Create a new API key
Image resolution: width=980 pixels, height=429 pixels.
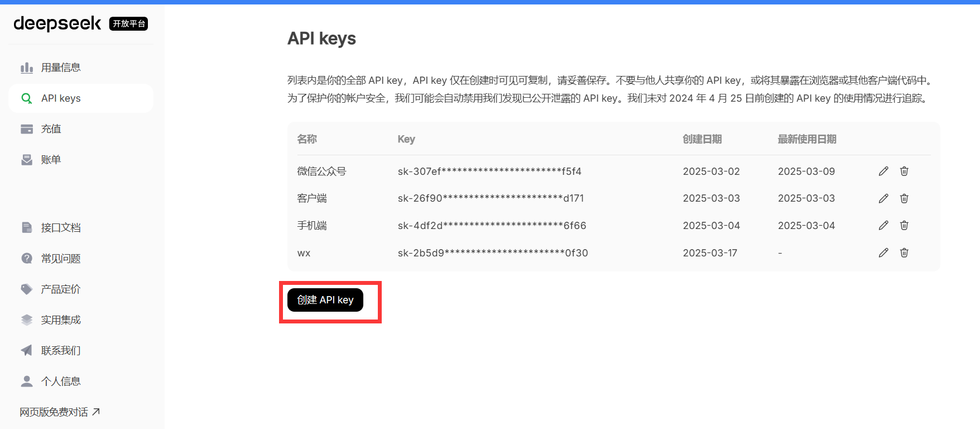pos(325,300)
